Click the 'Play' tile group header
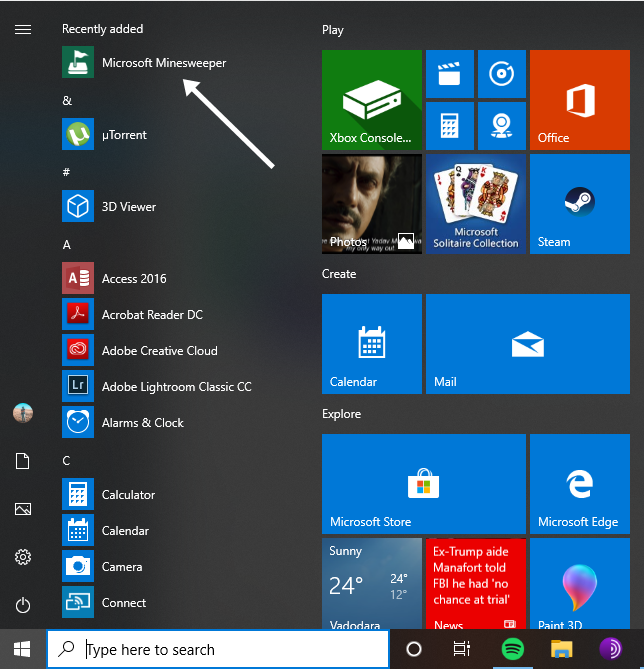644x669 pixels. tap(333, 30)
